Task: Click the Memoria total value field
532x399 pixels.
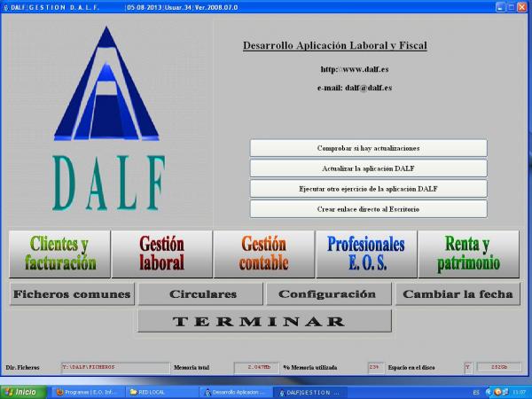Action: [x=256, y=368]
